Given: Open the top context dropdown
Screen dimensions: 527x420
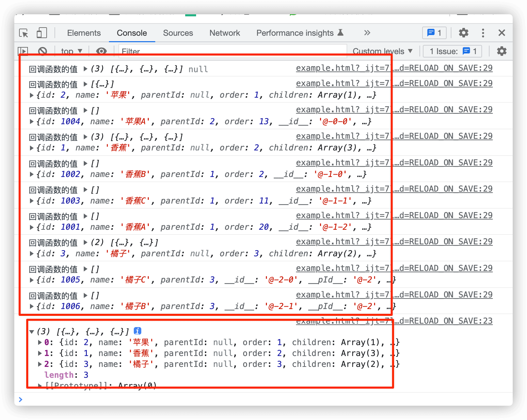Looking at the screenshot, I should point(71,51).
